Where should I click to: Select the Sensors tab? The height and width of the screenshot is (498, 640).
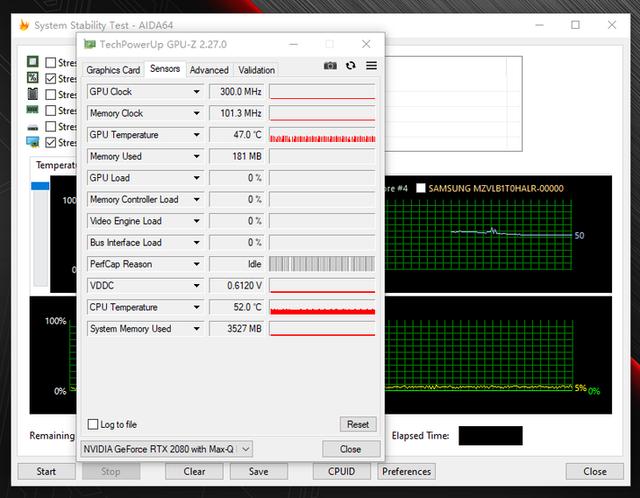(165, 69)
